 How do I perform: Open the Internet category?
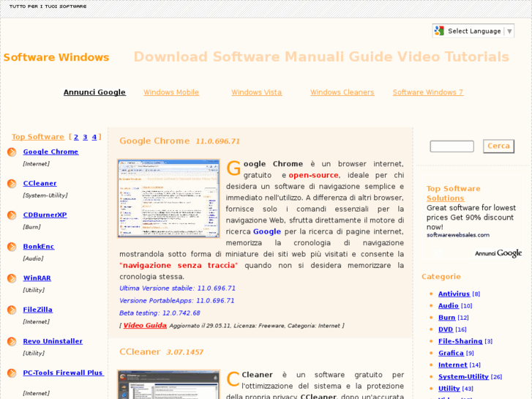[x=453, y=365]
